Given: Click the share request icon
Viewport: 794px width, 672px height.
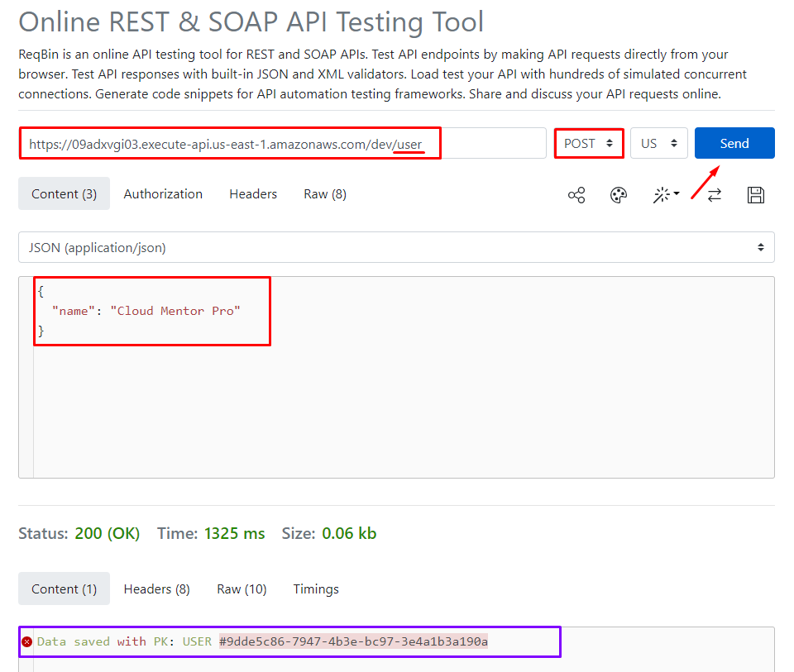Looking at the screenshot, I should tap(576, 195).
